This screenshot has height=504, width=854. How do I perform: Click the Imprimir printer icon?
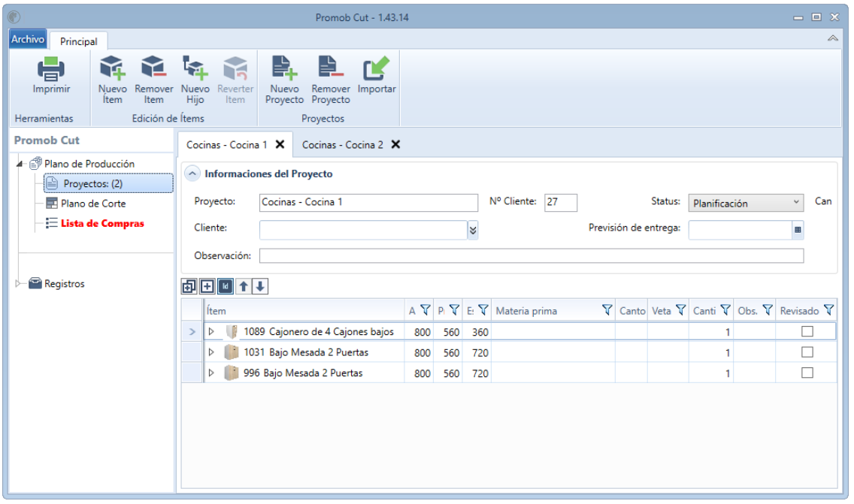(51, 70)
